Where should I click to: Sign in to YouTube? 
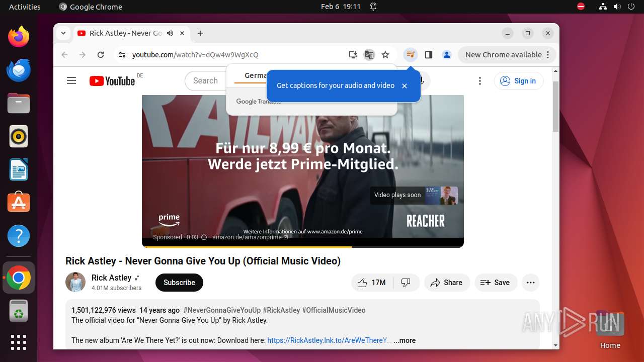tap(519, 81)
